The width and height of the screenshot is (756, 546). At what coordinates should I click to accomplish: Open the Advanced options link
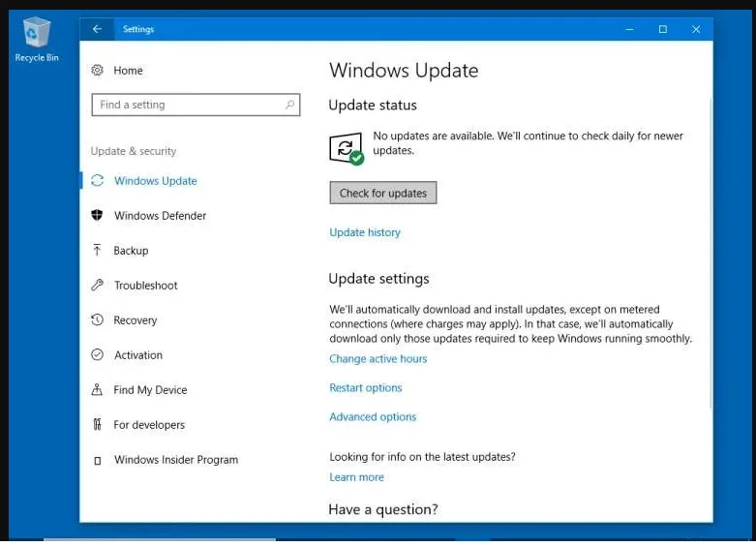click(373, 416)
